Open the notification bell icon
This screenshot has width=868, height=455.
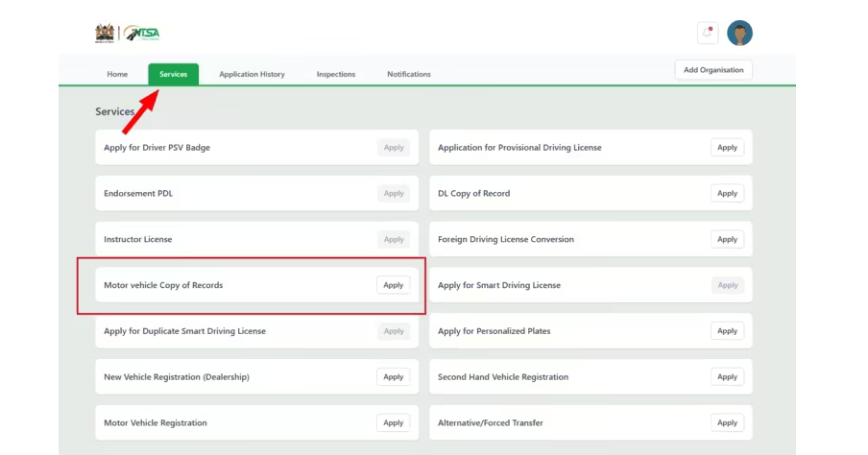(x=708, y=34)
